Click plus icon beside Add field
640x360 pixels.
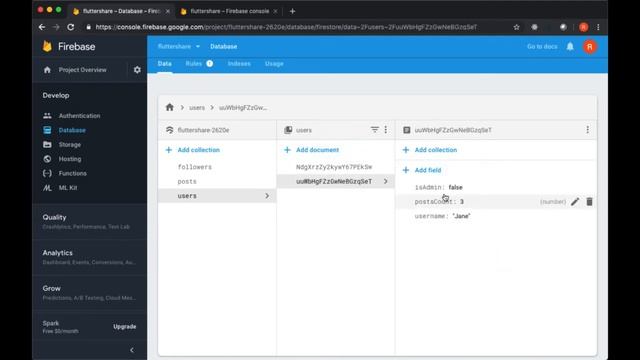[x=406, y=170]
